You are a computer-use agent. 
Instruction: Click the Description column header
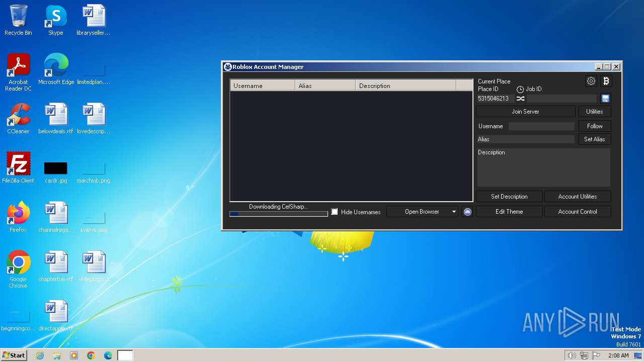pos(406,85)
